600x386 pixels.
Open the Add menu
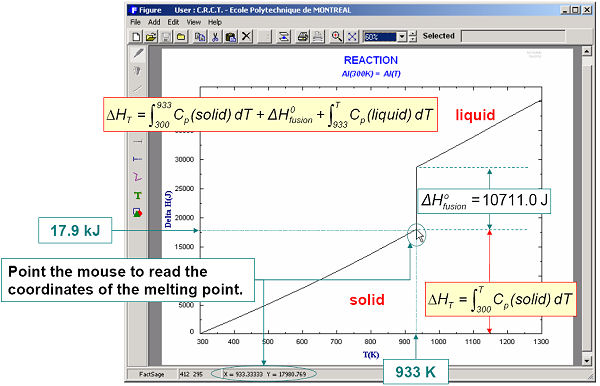pos(154,22)
